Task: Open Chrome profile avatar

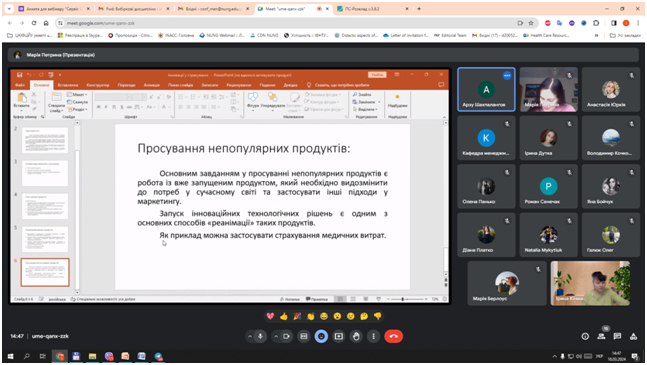Action: (x=626, y=23)
